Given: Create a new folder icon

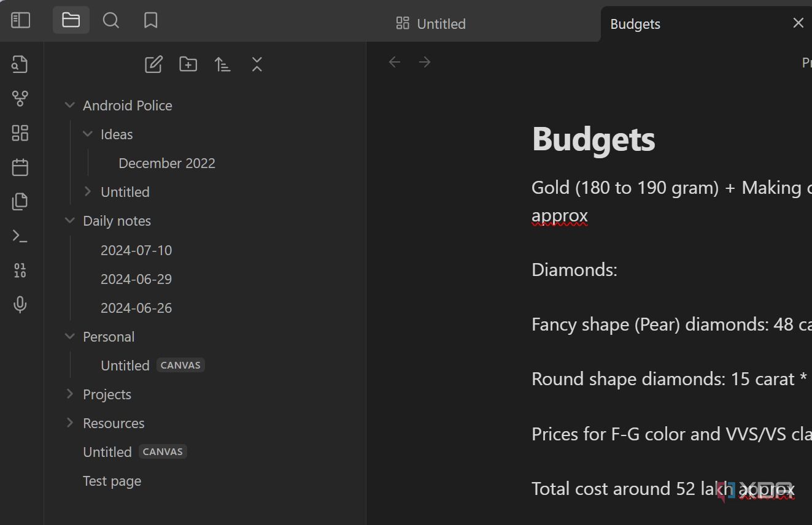Looking at the screenshot, I should click(x=188, y=64).
